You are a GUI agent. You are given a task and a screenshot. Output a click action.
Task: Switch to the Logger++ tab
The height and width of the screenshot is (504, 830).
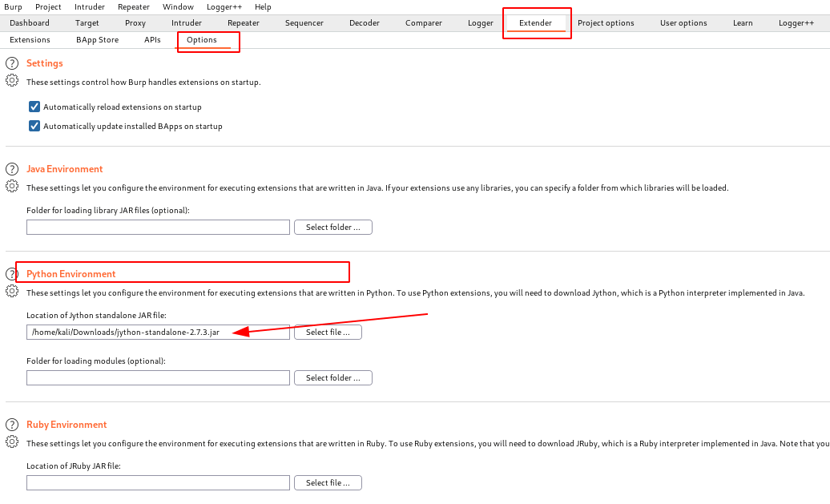pos(796,23)
